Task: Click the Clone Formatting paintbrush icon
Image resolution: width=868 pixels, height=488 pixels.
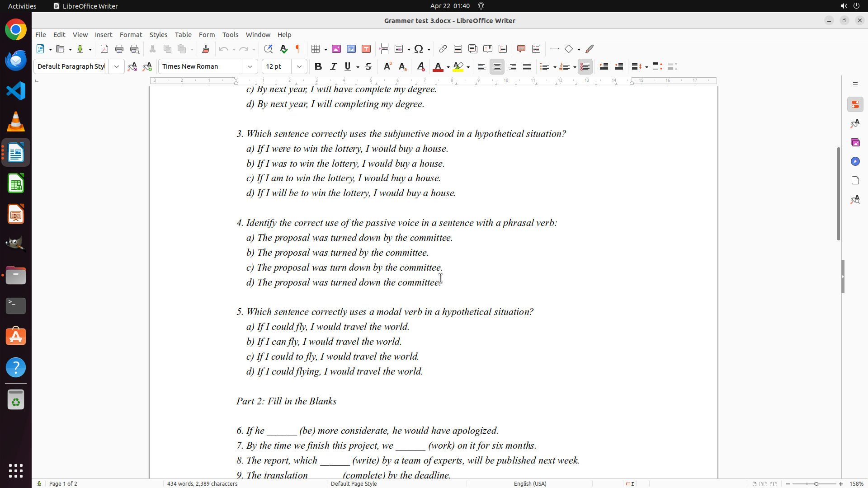Action: (206, 49)
